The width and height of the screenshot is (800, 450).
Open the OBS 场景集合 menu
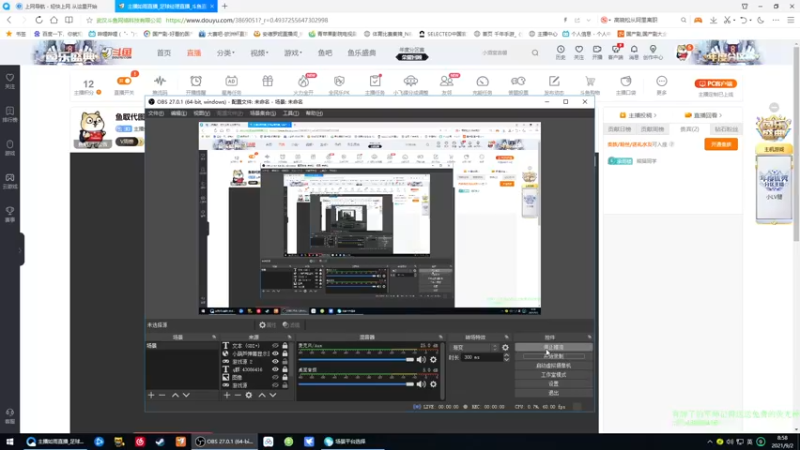(263, 113)
